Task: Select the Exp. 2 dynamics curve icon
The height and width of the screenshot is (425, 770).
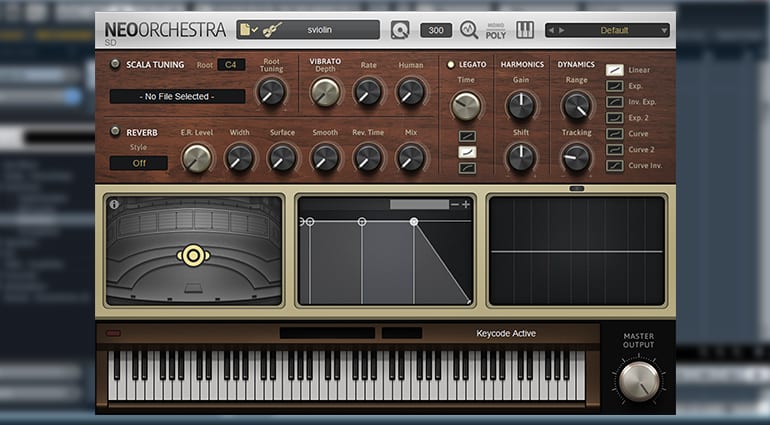Action: point(614,118)
